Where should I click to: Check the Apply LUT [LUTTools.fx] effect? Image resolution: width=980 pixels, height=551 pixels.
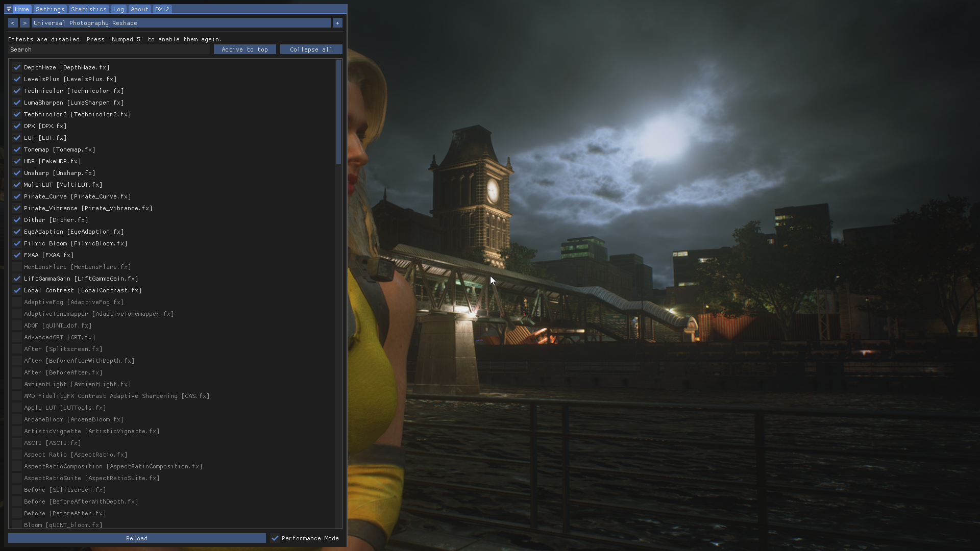tap(17, 408)
